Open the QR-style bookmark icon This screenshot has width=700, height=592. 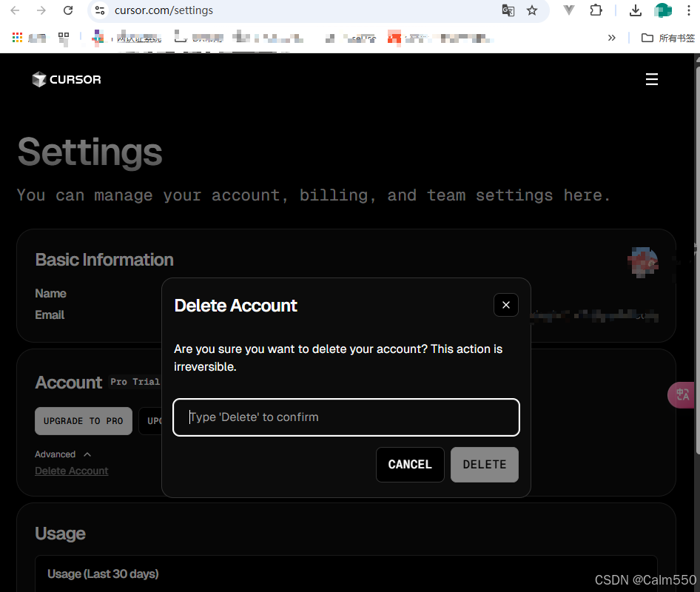64,38
